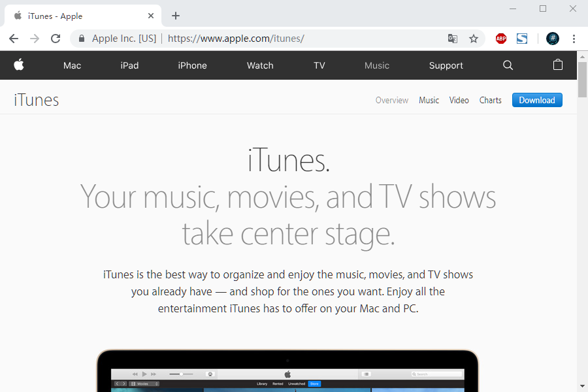
Task: Open the Chrome three-dot menu
Action: tap(574, 39)
